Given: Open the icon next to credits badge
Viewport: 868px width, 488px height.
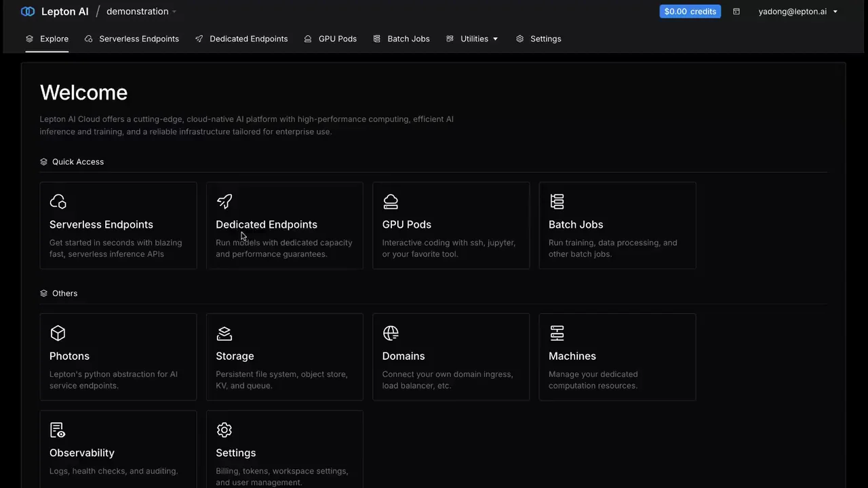Looking at the screenshot, I should click(x=736, y=12).
